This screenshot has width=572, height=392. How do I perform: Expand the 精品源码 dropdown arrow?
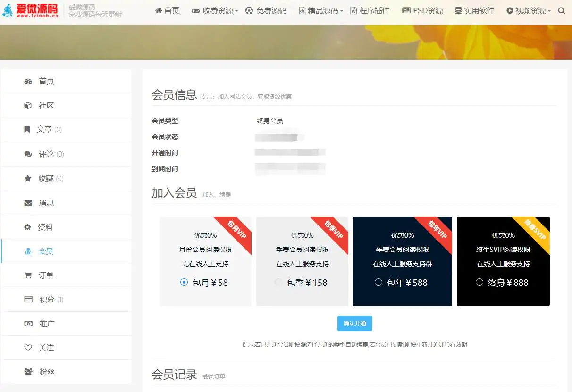tap(341, 11)
